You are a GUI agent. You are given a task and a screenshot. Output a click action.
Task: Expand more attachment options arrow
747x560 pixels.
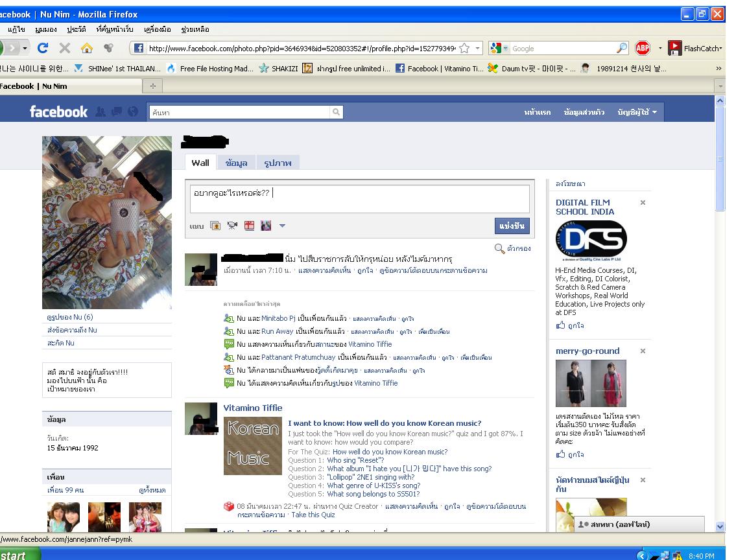pyautogui.click(x=282, y=226)
